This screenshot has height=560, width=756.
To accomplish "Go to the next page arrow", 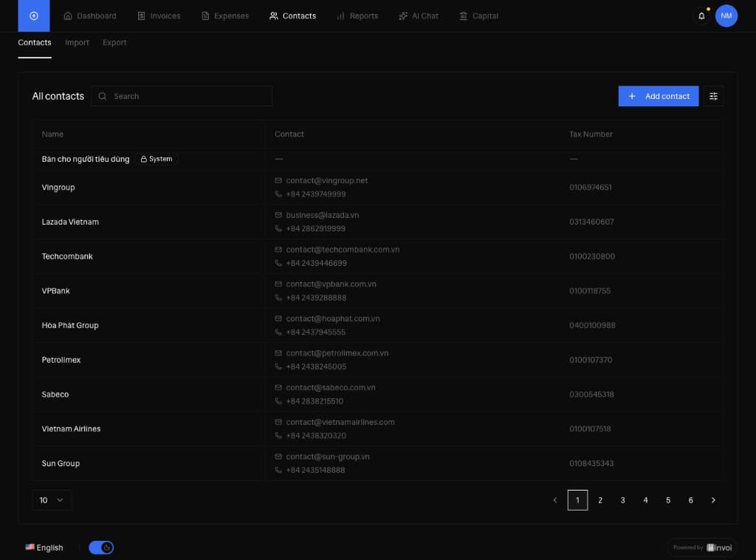I will tap(713, 500).
